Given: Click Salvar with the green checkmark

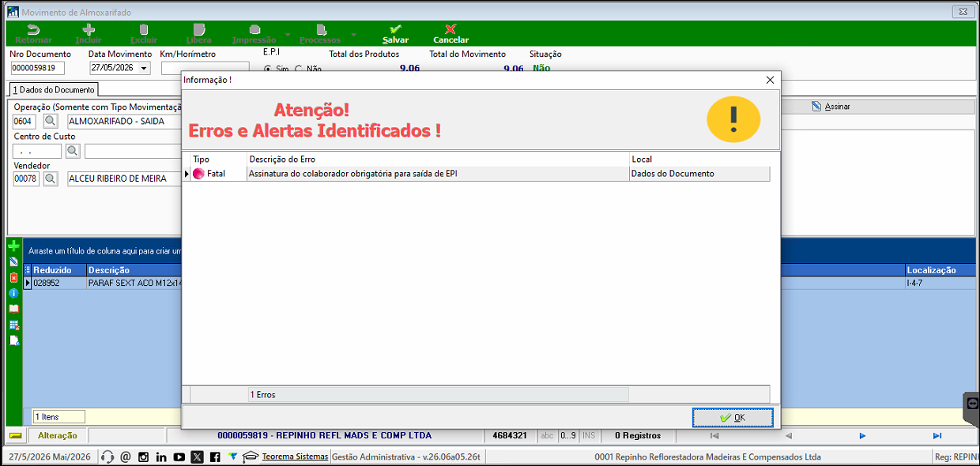Looking at the screenshot, I should click(x=395, y=34).
